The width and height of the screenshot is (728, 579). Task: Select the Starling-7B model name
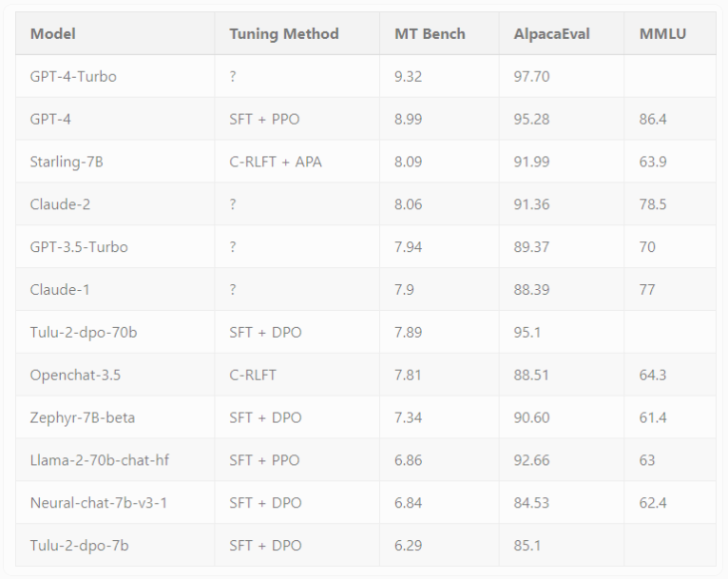pyautogui.click(x=67, y=162)
